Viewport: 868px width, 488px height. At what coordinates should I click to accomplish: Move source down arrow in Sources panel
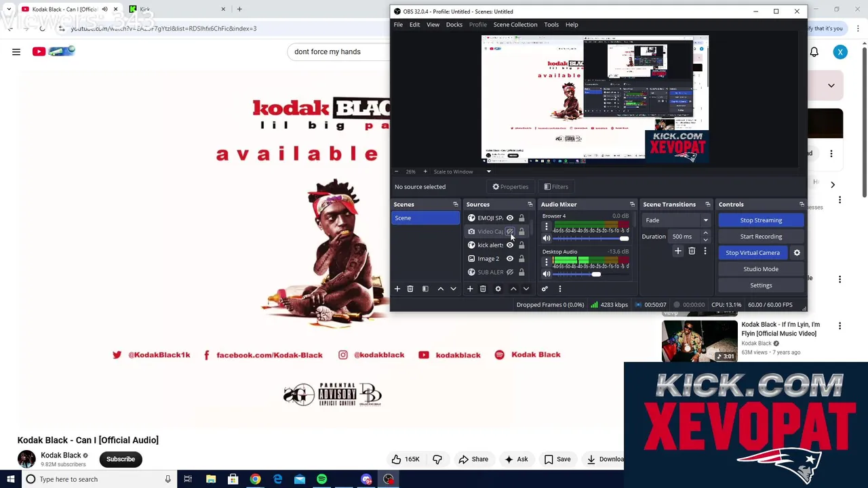coord(526,289)
